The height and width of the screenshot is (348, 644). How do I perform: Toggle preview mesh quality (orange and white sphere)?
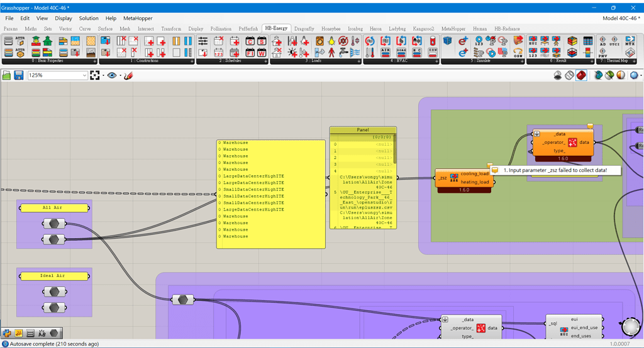[x=621, y=75]
